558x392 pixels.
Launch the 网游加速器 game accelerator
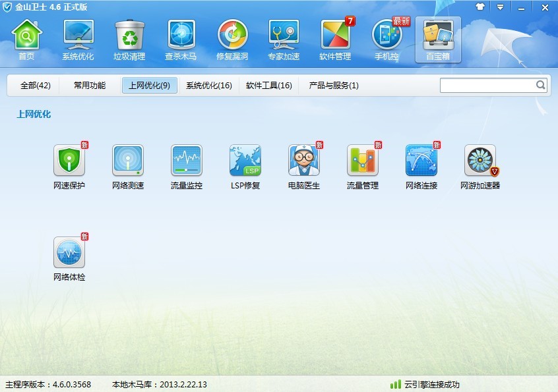click(480, 166)
